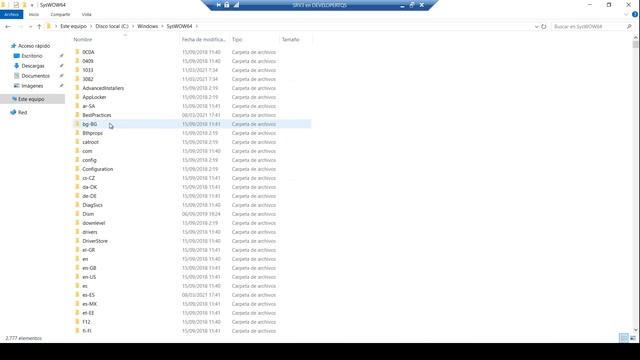This screenshot has height=360, width=640.
Task: Click Este equipo in breadcrumb path
Action: (73, 26)
